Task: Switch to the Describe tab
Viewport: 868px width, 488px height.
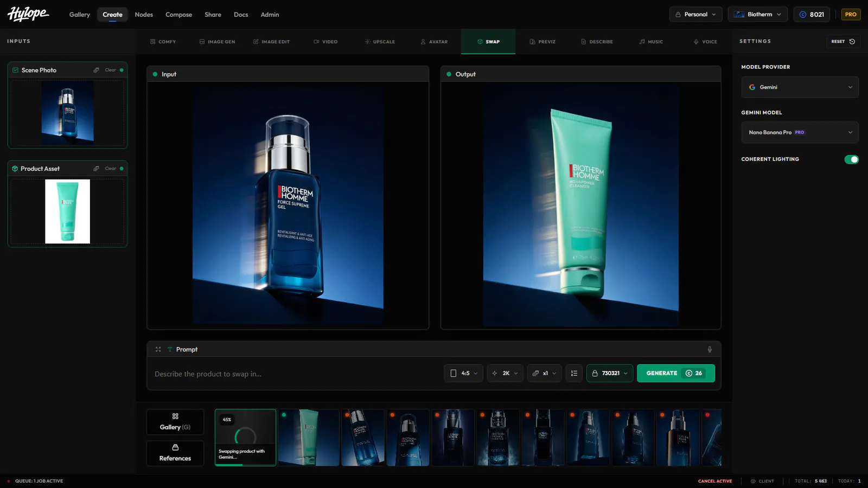Action: tap(597, 42)
